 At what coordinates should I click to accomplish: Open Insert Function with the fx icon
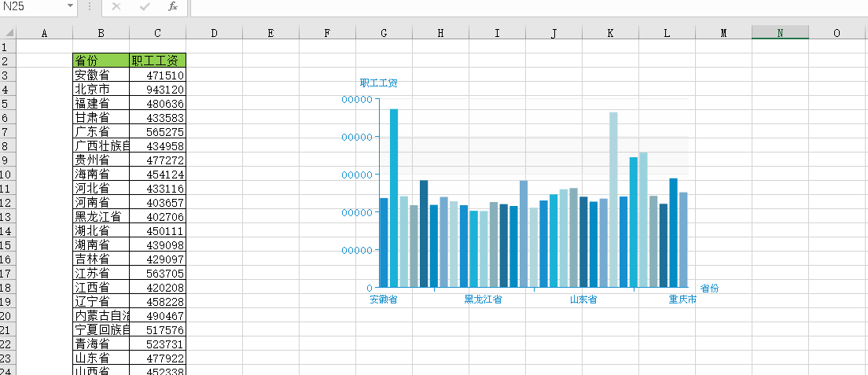[x=173, y=6]
